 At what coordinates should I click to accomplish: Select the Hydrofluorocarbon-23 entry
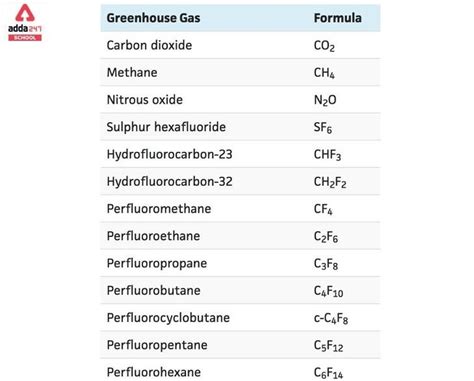click(169, 154)
